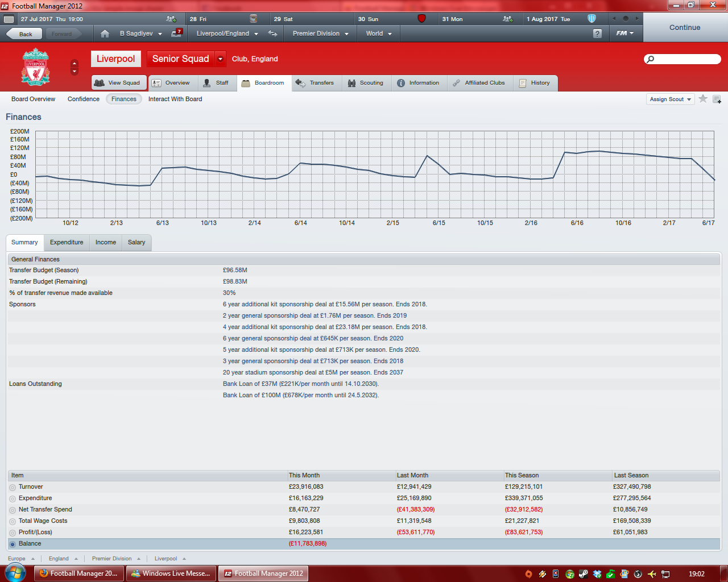Click the Back button
The height and width of the screenshot is (582, 728).
25,34
